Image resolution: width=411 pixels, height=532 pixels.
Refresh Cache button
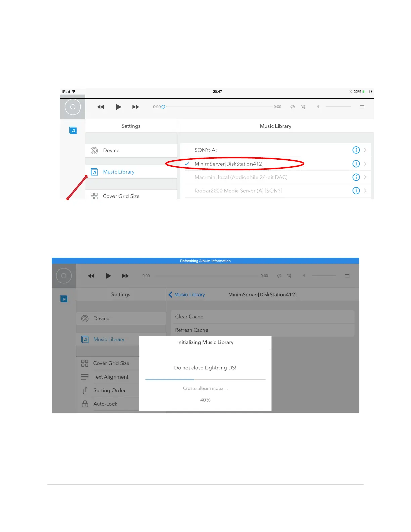(x=263, y=330)
